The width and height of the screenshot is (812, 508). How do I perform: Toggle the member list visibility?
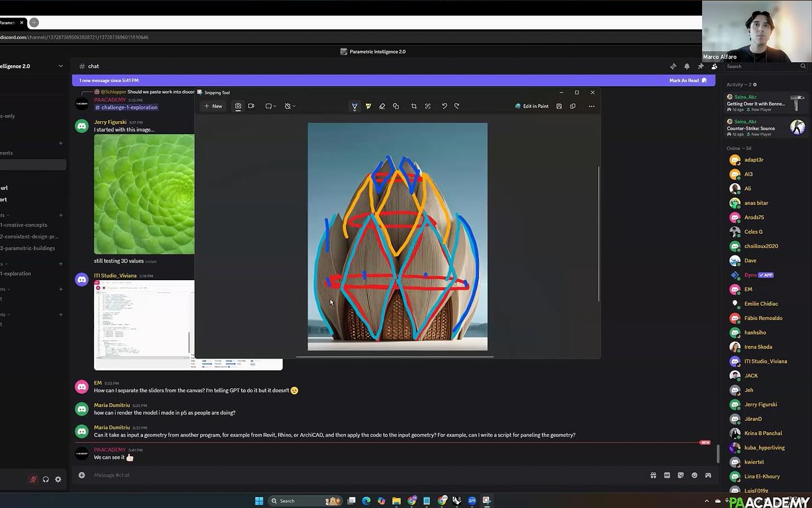(714, 67)
